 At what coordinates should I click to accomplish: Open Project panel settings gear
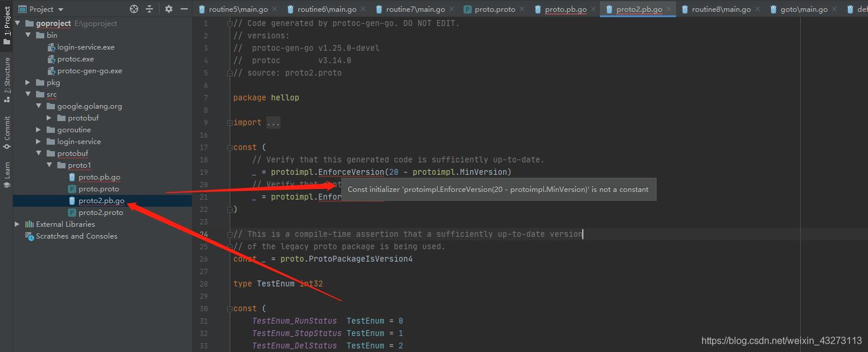pos(169,9)
